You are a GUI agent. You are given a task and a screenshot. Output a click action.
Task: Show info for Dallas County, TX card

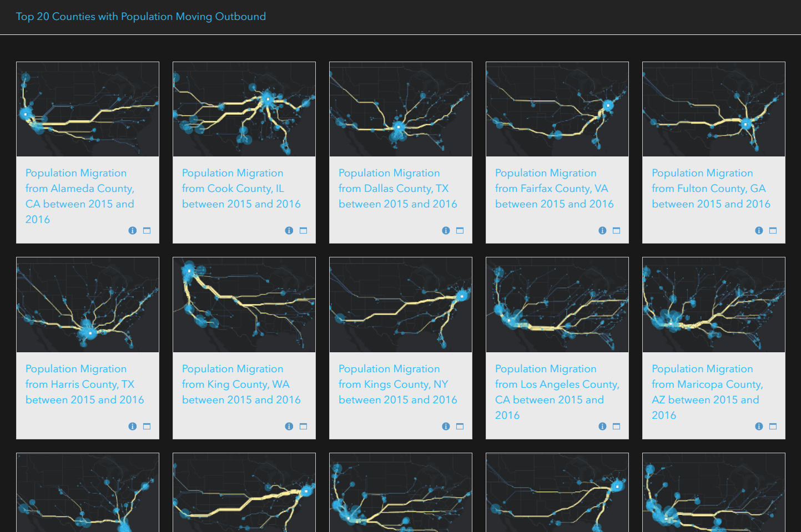[446, 231]
